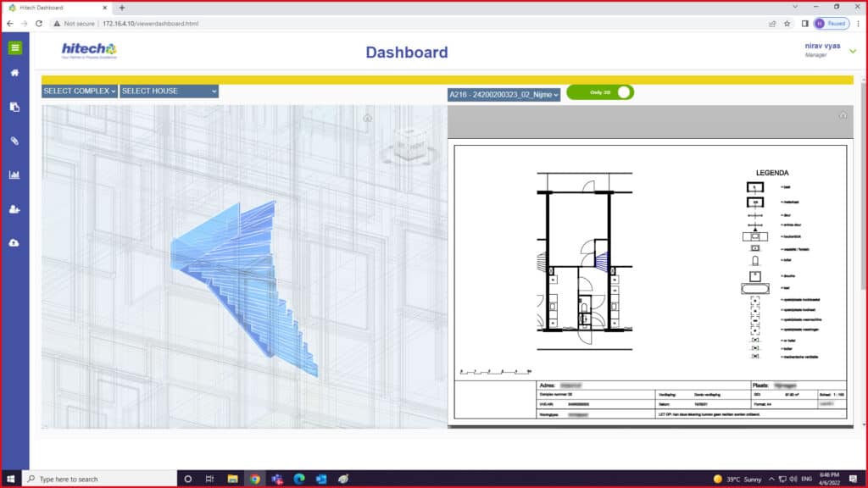Image resolution: width=868 pixels, height=488 pixels.
Task: Open the A216 drawing selection dropdown
Action: 504,95
